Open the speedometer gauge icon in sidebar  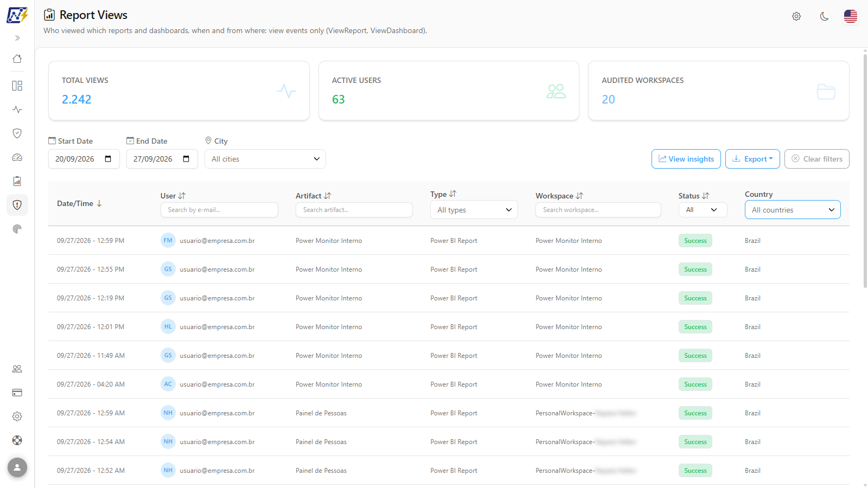point(17,157)
